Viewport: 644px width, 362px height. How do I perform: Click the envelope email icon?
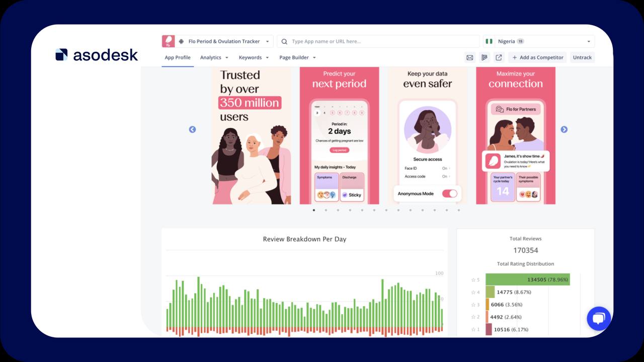pos(470,57)
